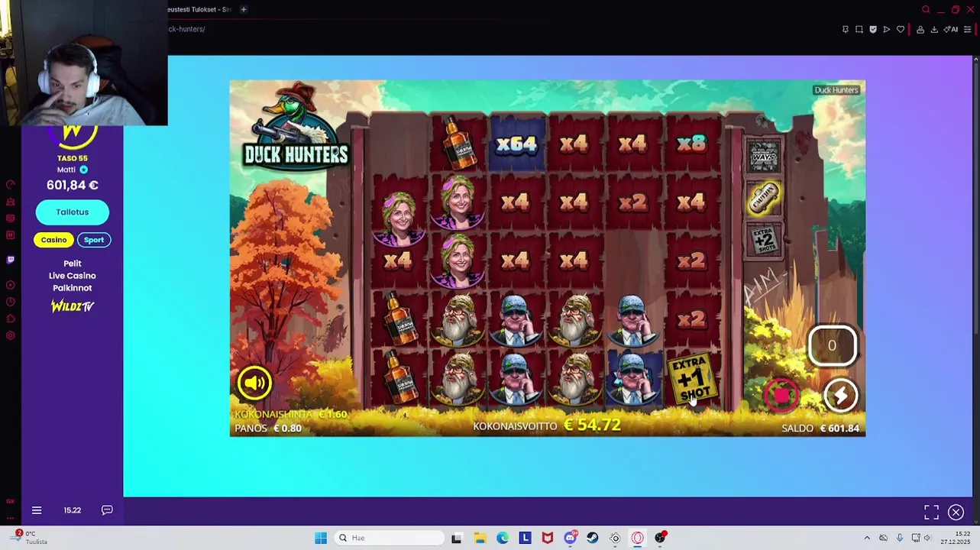Bookmark the page with the heart icon
This screenshot has width=980, height=550.
tap(901, 29)
